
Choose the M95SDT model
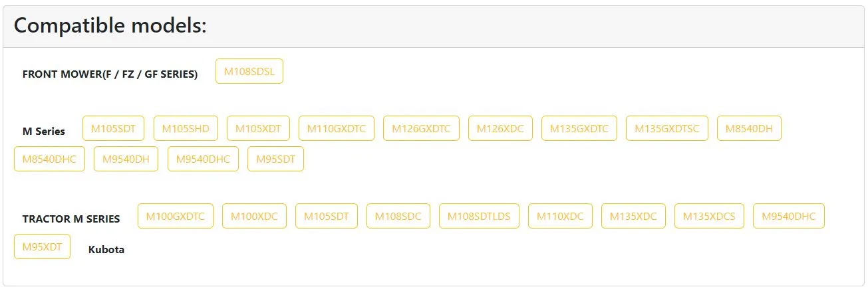coord(275,159)
